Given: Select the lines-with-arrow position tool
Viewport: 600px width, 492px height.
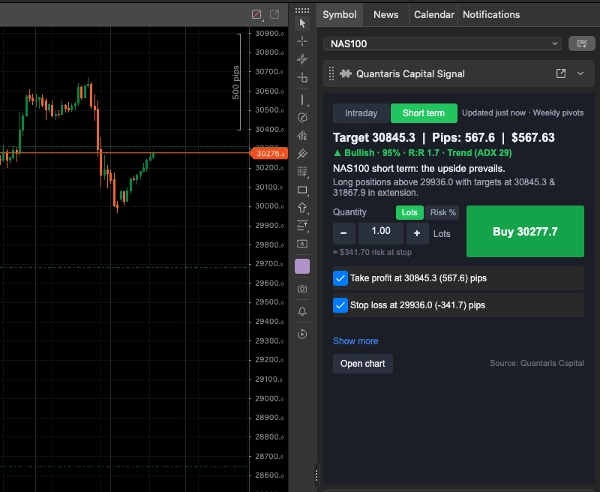Looking at the screenshot, I should click(x=302, y=225).
